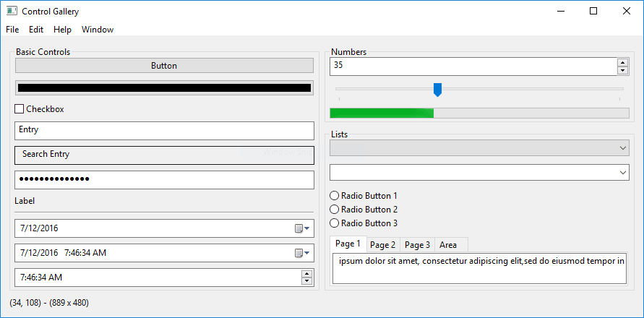644x318 pixels.
Task: Switch to the Page 2 tab
Action: 383,245
